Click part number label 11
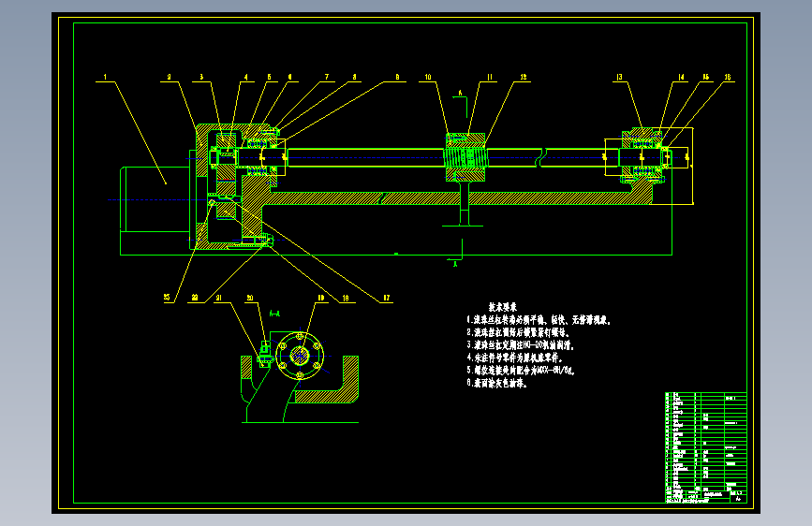The height and width of the screenshot is (526, 812). [490, 77]
